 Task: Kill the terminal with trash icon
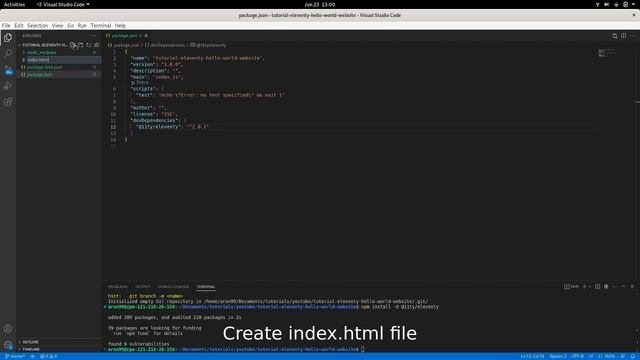click(606, 287)
